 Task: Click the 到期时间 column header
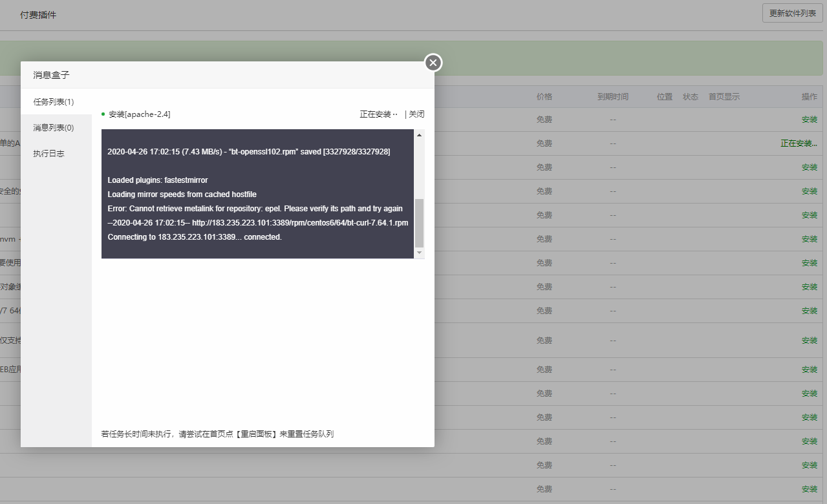coord(612,97)
